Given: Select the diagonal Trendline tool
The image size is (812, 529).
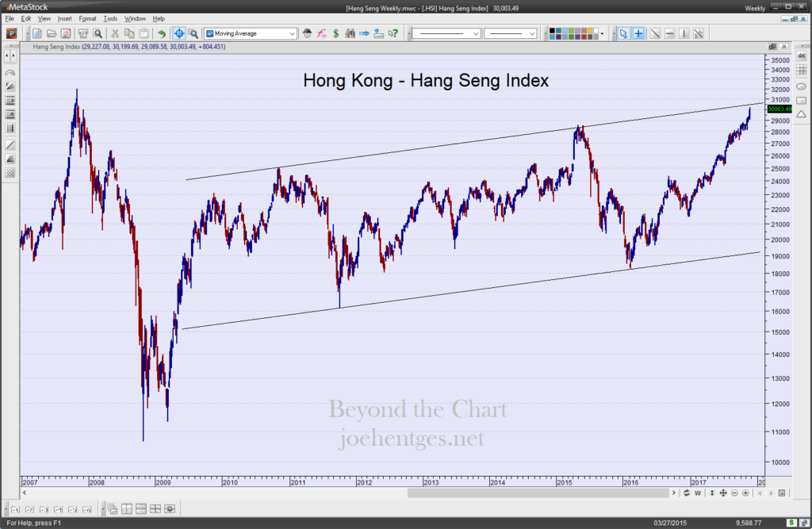Looking at the screenshot, I should pos(655,33).
